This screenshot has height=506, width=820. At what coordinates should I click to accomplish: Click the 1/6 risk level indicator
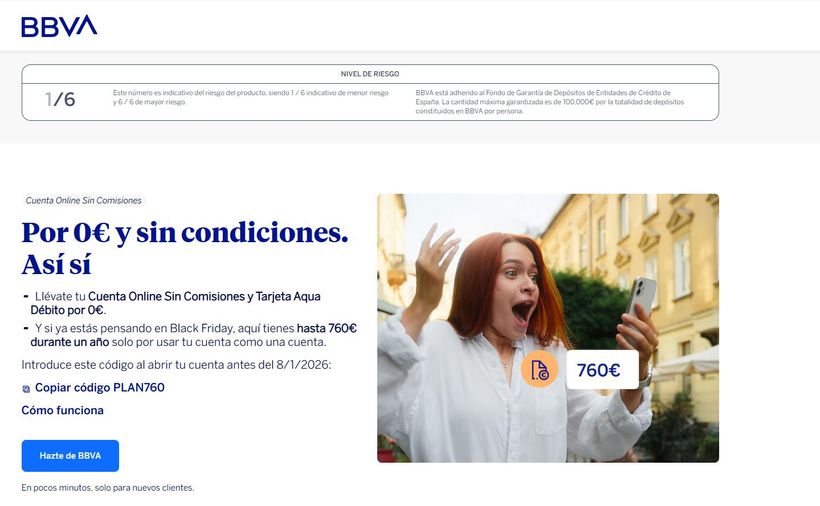pos(60,99)
